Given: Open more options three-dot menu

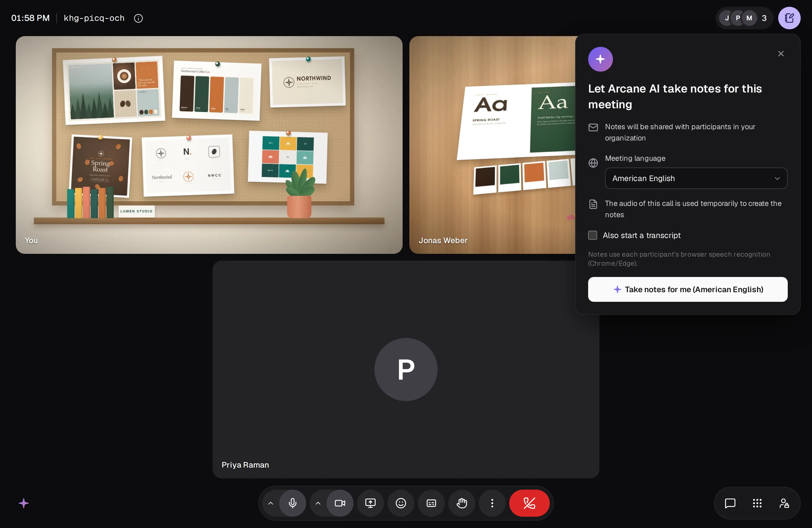Looking at the screenshot, I should tap(492, 503).
